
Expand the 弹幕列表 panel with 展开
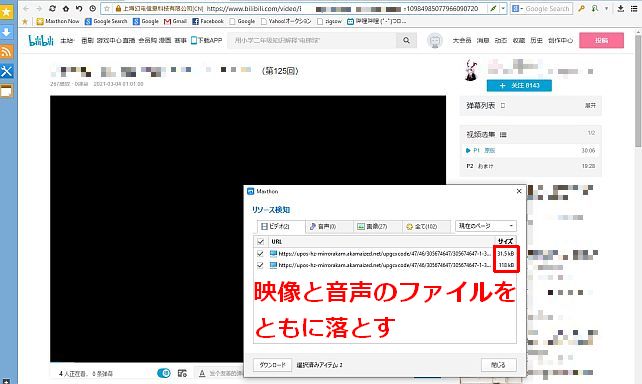click(x=590, y=105)
